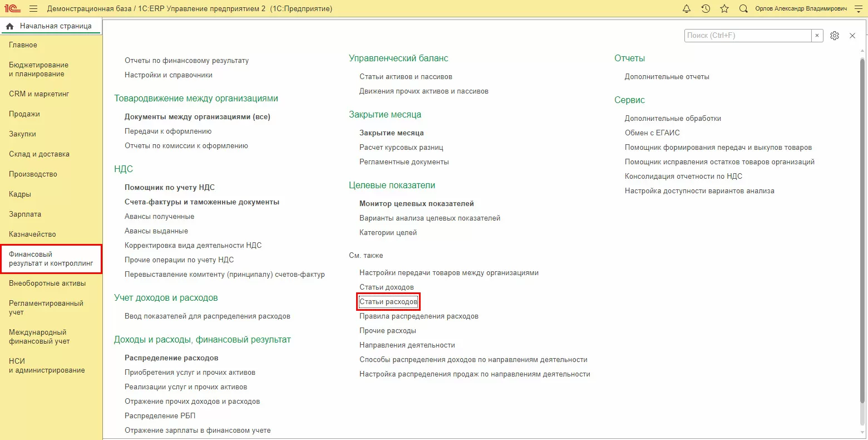
Task: Open Движения прочих активов и пассивов
Action: point(424,91)
